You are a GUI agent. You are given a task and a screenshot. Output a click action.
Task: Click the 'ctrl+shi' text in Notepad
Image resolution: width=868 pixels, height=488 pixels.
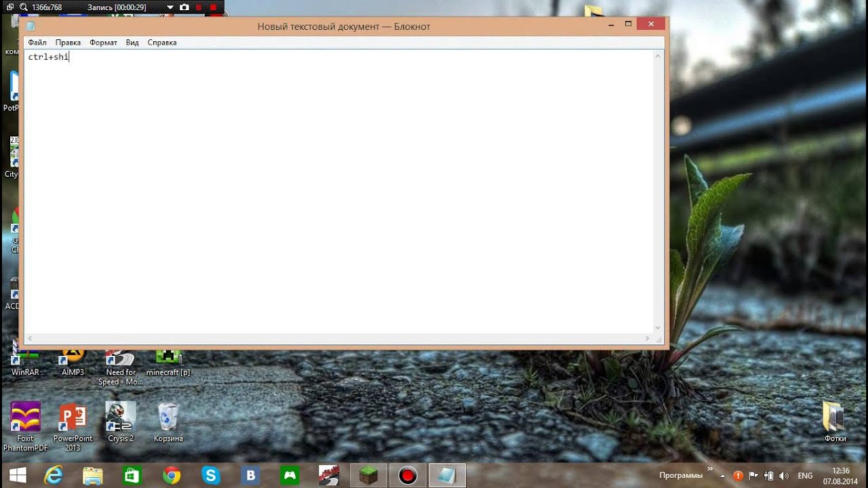49,57
